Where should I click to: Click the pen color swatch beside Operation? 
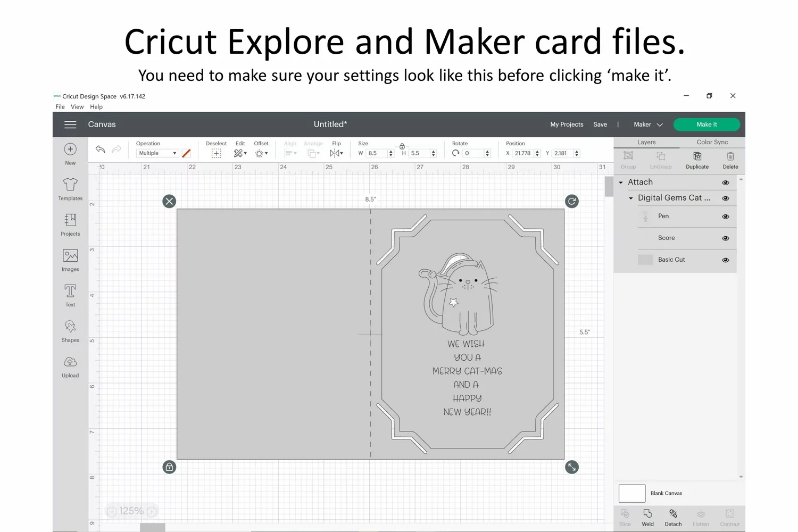click(x=186, y=153)
